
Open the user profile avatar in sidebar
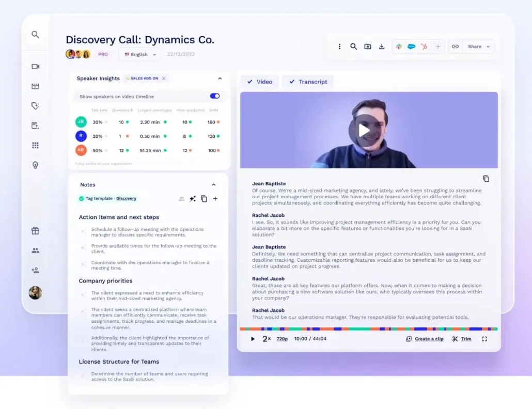pyautogui.click(x=35, y=292)
